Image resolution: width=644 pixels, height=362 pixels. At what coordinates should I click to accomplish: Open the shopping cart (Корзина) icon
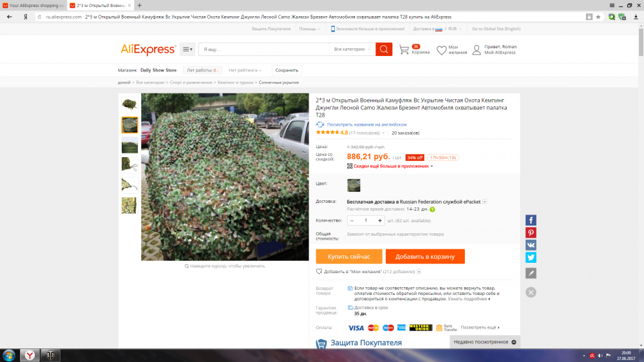click(x=404, y=50)
